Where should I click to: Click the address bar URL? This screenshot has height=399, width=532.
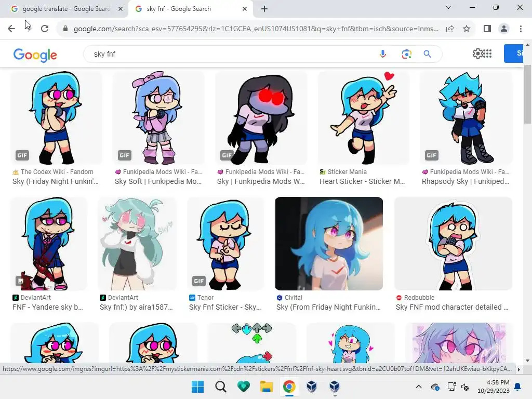256,29
